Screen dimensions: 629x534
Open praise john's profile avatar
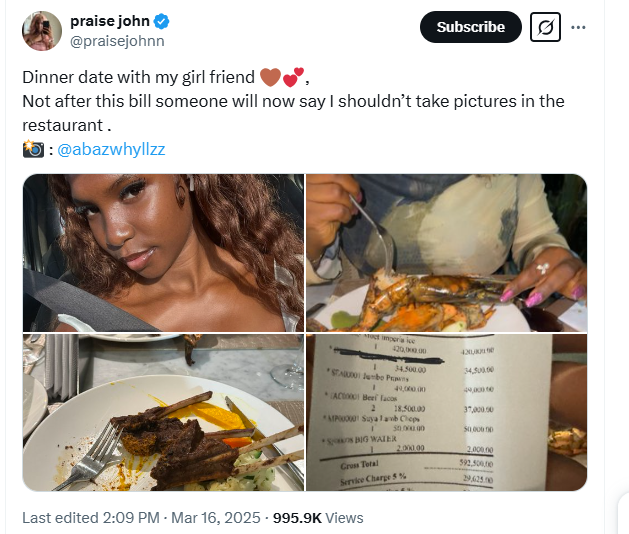[x=41, y=31]
